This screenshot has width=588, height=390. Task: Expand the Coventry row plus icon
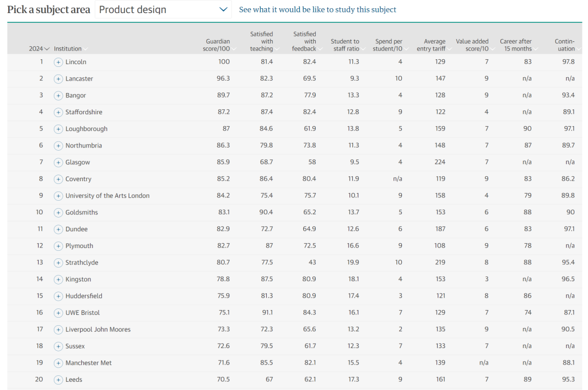(x=58, y=179)
